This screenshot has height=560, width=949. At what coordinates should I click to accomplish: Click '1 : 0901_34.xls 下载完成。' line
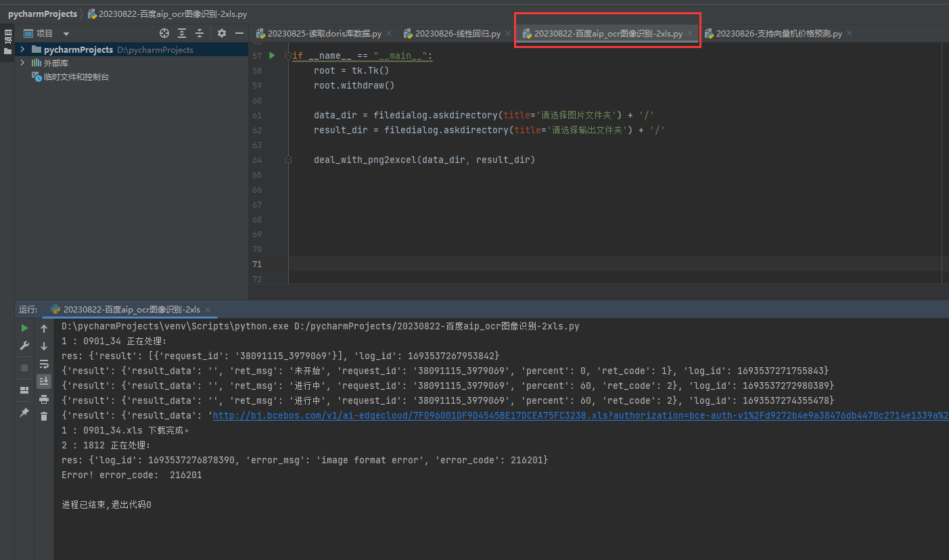pyautogui.click(x=126, y=430)
